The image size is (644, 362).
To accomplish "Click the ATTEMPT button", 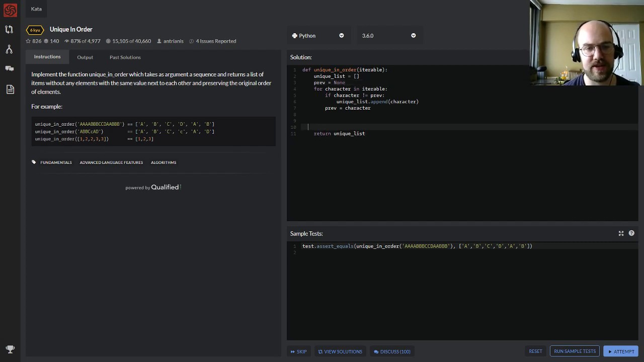I will pos(621,351).
